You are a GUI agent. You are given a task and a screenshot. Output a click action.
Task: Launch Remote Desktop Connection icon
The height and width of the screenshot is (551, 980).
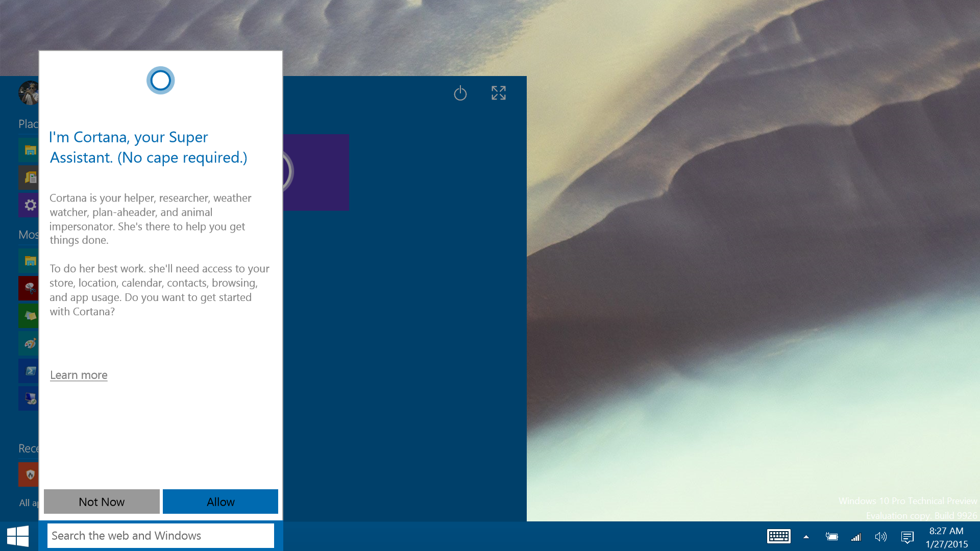click(x=29, y=398)
